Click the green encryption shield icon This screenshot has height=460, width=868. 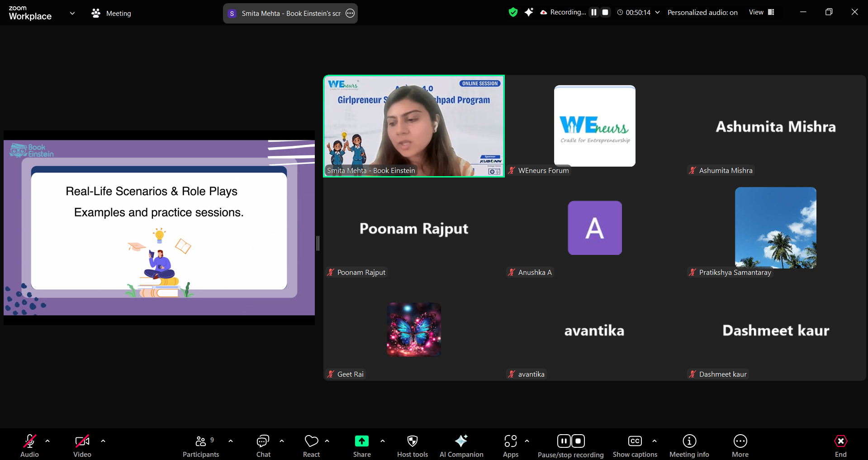tap(513, 12)
